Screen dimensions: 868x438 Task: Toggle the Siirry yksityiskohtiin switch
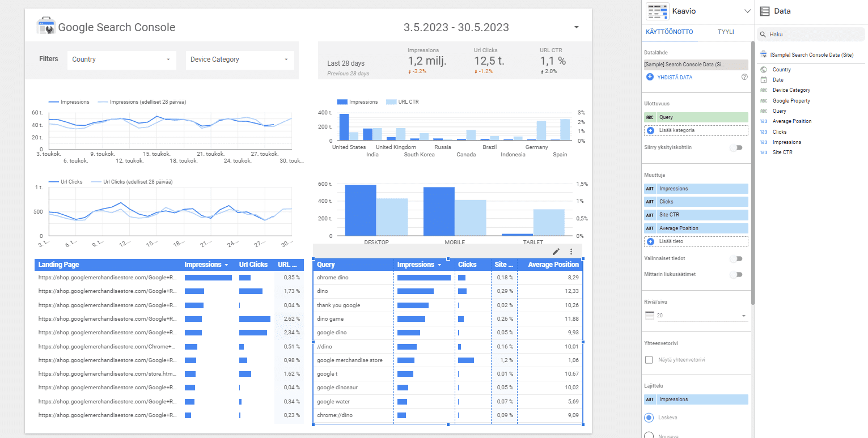pyautogui.click(x=736, y=147)
